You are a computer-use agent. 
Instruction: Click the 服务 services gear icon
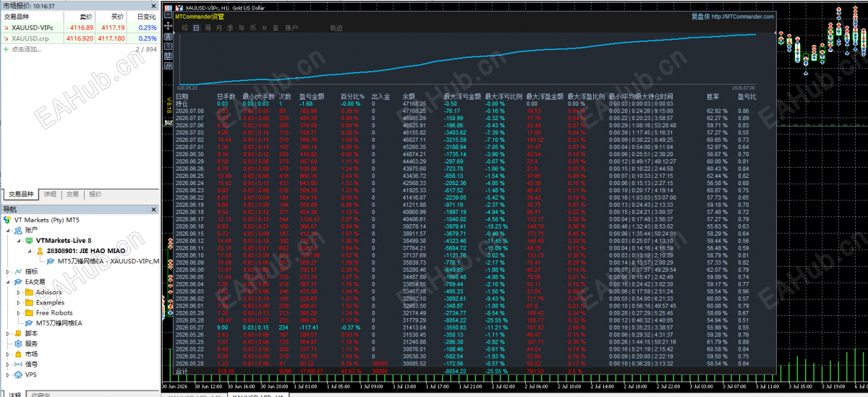pyautogui.click(x=17, y=344)
